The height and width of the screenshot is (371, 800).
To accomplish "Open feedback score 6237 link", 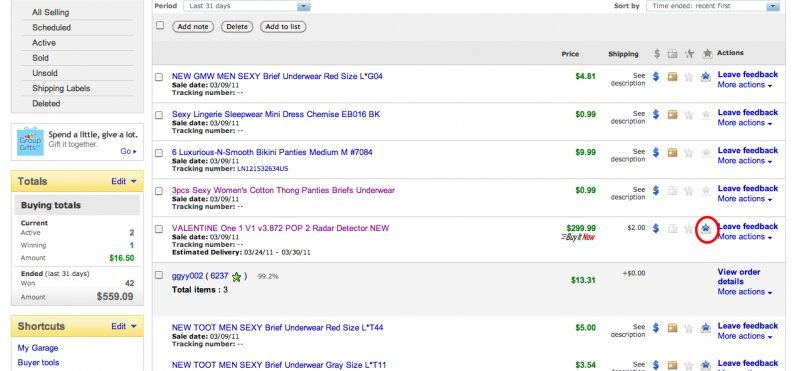I will [x=219, y=276].
